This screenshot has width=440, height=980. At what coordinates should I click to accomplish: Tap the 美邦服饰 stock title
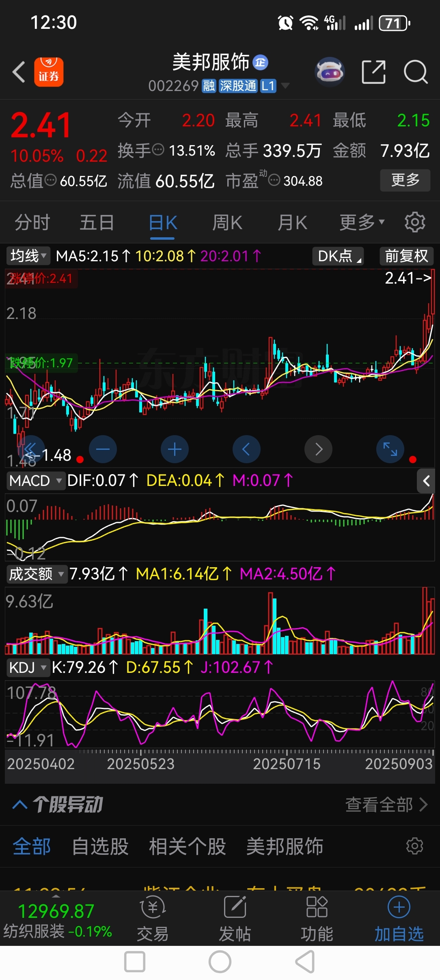click(x=211, y=62)
